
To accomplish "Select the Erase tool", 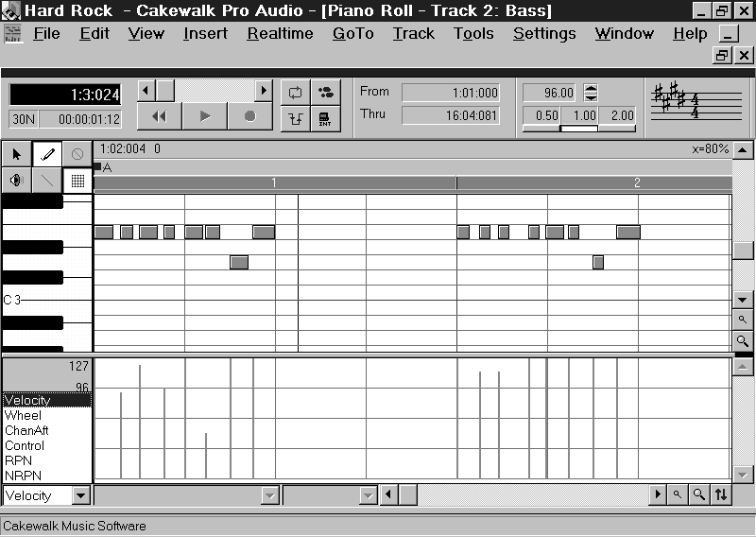I will [77, 154].
